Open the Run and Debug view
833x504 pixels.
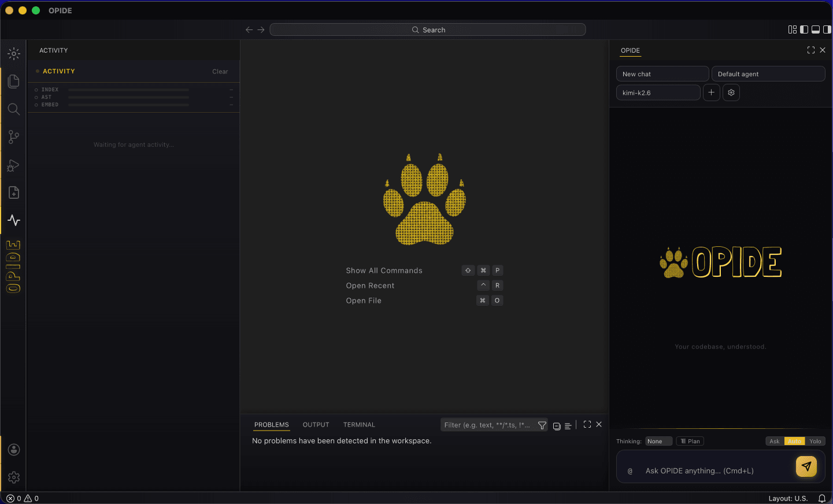tap(14, 165)
